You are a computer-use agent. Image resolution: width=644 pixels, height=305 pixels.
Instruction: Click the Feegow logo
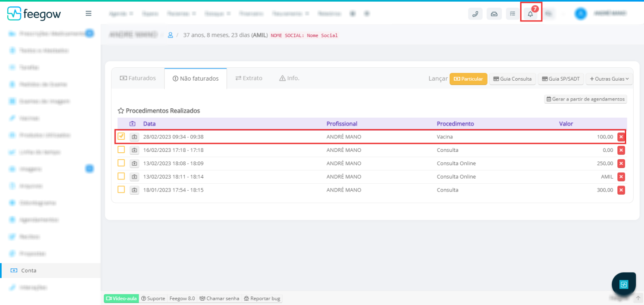34,14
